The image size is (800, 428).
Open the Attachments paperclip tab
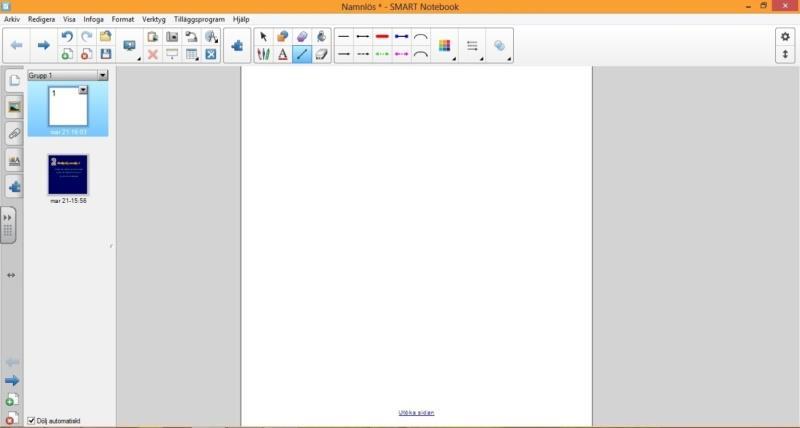(14, 134)
